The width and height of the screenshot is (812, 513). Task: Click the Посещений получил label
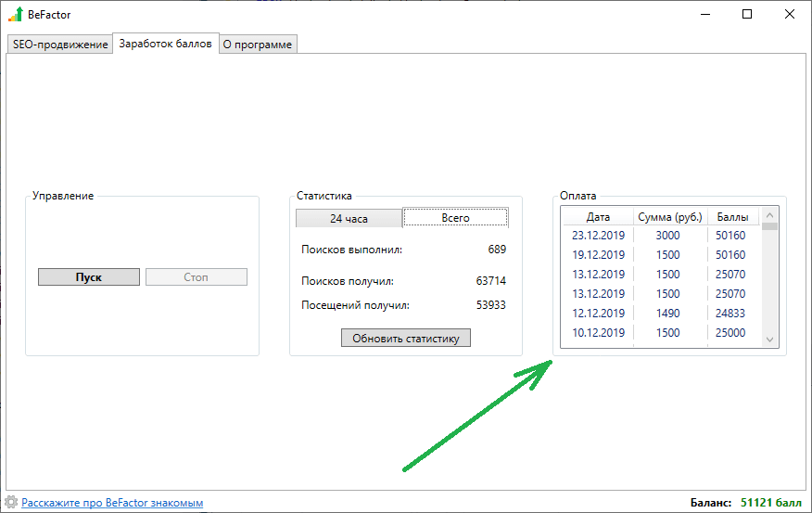click(x=355, y=305)
